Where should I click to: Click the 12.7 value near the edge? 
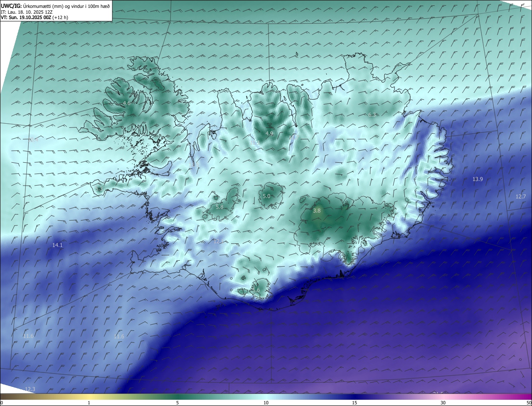coord(521,196)
